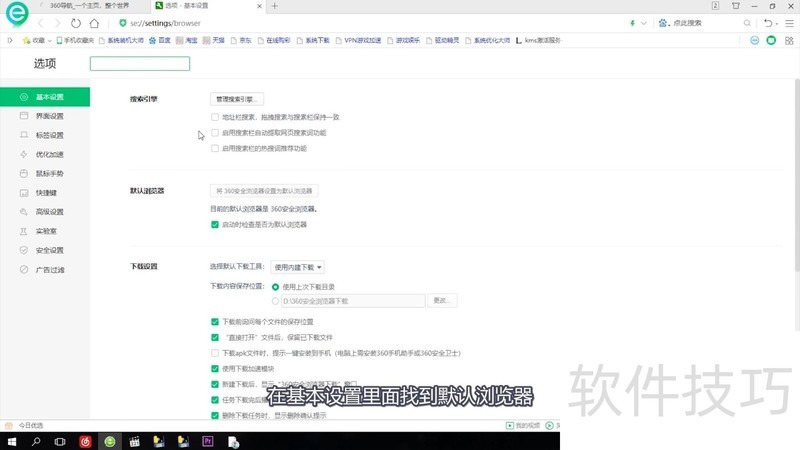Expand the chevron beside lightning icon

[x=644, y=23]
